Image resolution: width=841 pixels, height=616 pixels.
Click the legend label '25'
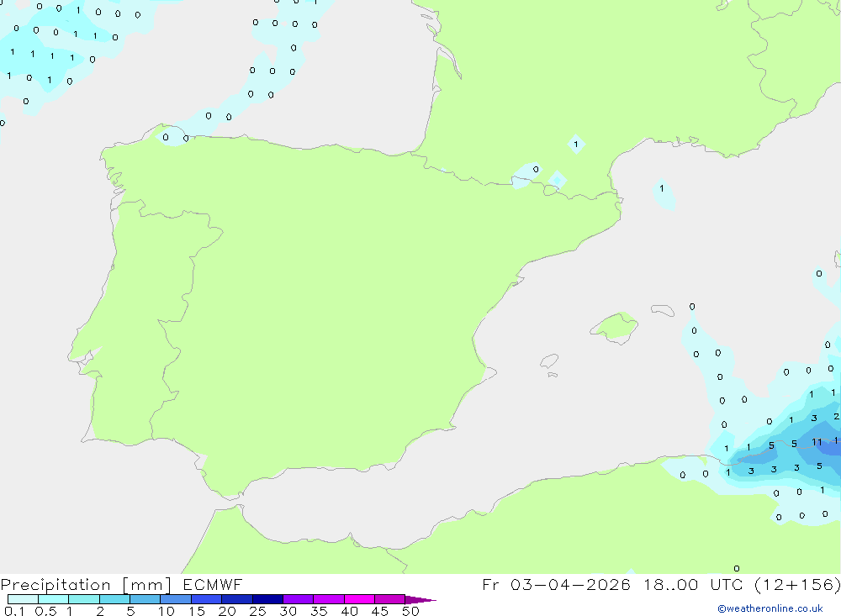(x=257, y=611)
